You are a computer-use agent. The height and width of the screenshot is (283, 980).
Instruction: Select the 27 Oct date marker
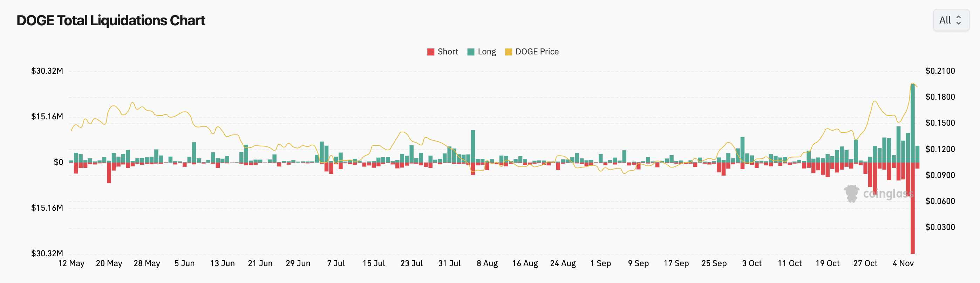point(865,264)
